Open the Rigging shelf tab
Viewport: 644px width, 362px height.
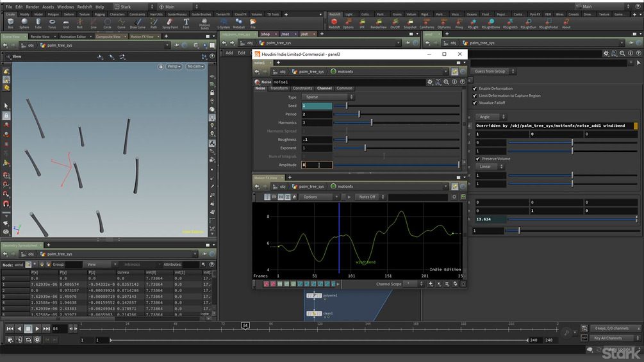(x=100, y=14)
